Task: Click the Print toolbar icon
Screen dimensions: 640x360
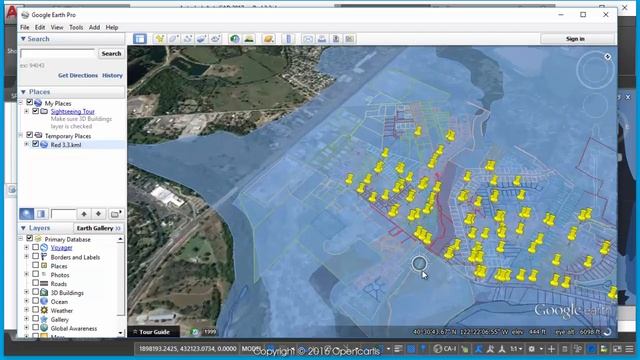Action: coord(322,39)
